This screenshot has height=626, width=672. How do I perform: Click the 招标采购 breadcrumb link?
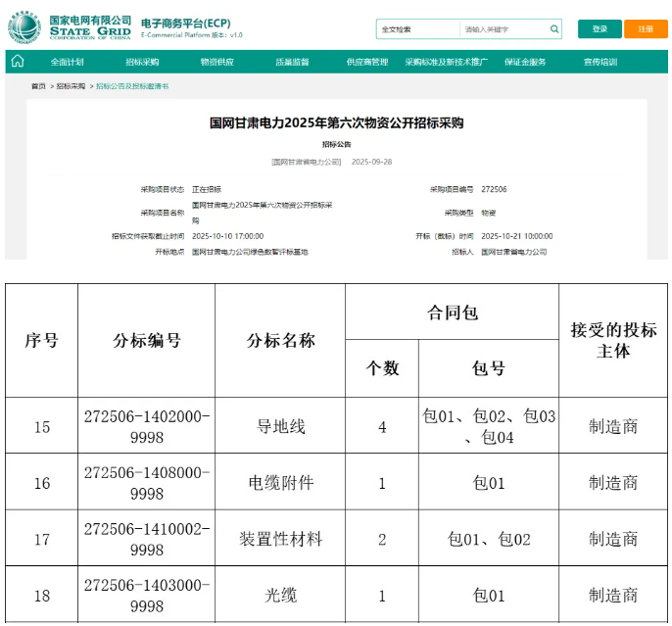coord(70,87)
